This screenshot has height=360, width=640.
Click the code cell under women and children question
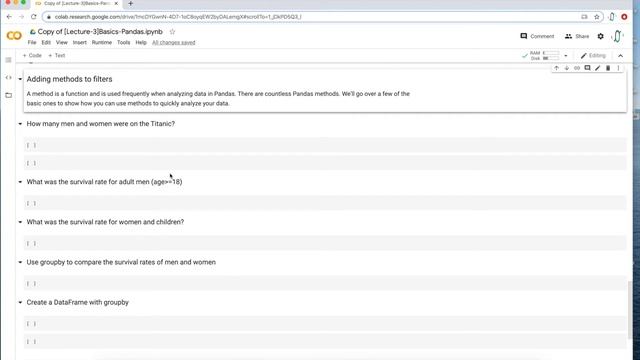(x=325, y=243)
